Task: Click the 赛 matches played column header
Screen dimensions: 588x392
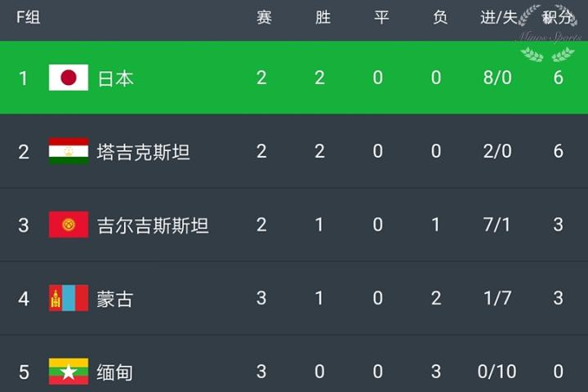Action: point(264,18)
